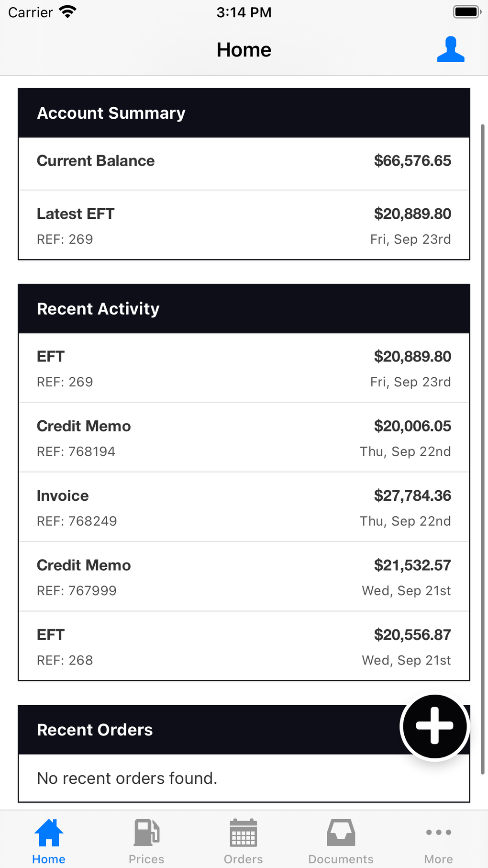Switch to the Documents tab label

[x=341, y=859]
